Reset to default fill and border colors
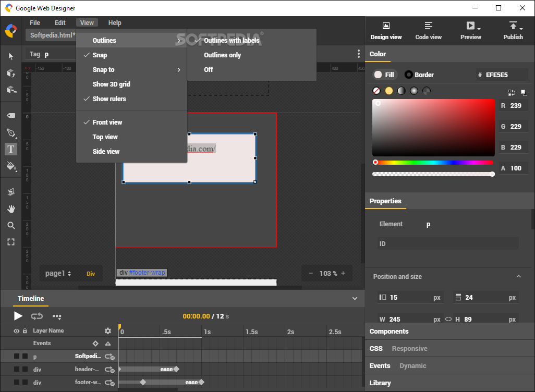 (x=524, y=92)
